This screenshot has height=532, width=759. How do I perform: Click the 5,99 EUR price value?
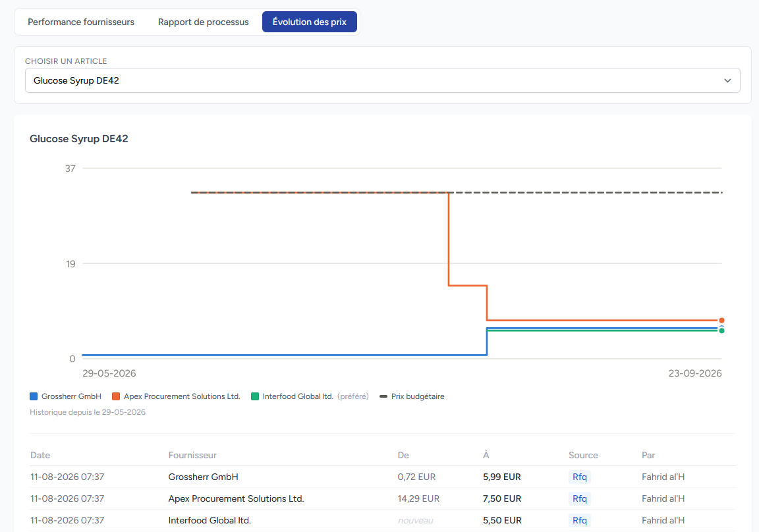(x=502, y=477)
